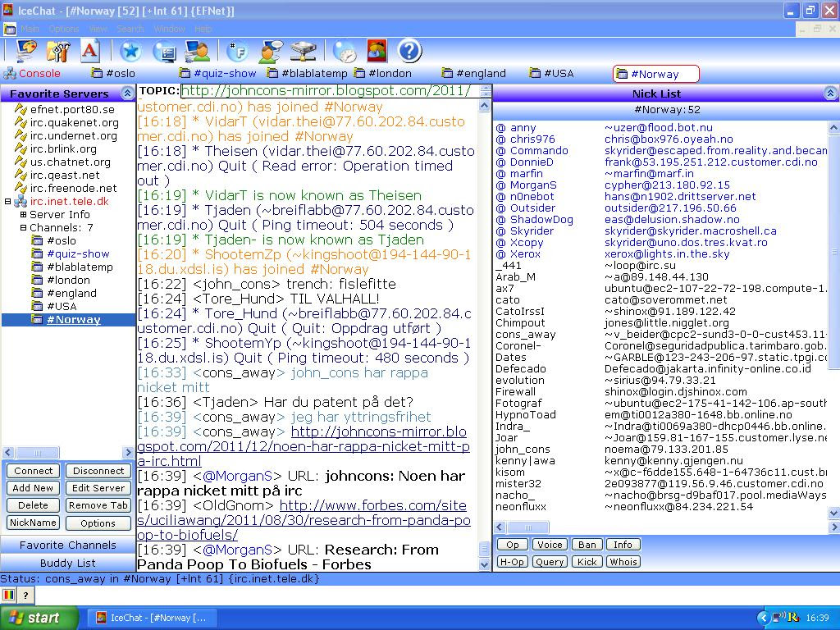Open the Options menu
The image size is (840, 630).
(x=64, y=29)
